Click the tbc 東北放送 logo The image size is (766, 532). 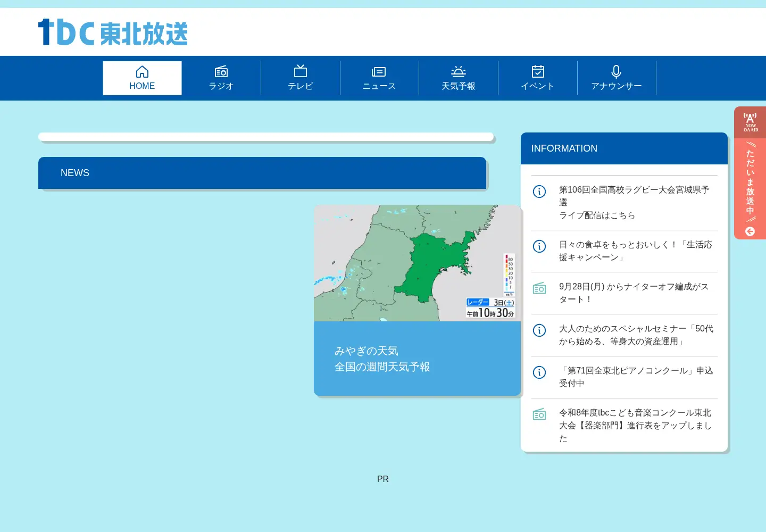tap(113, 32)
